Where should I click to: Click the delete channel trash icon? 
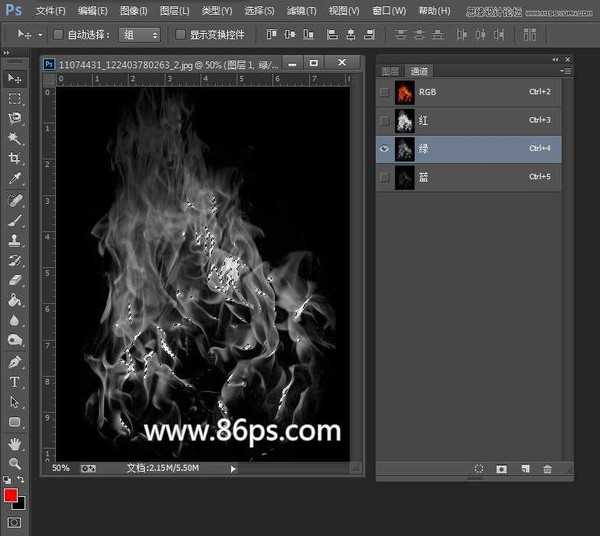547,469
